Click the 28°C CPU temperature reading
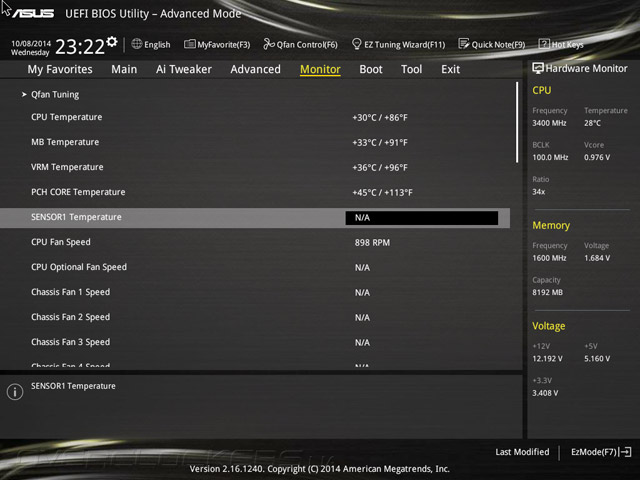The height and width of the screenshot is (480, 640). click(592, 123)
